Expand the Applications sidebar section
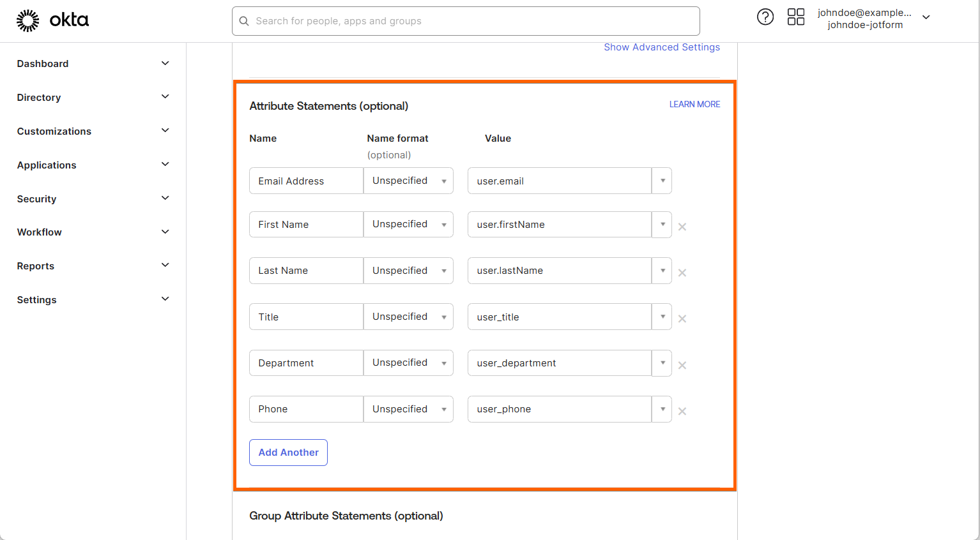This screenshot has height=540, width=980. 165,165
